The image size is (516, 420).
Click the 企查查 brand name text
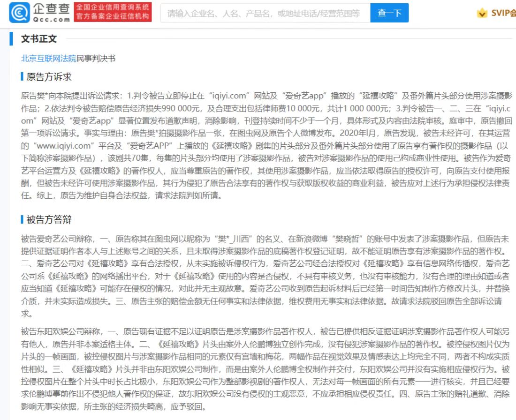51,9
